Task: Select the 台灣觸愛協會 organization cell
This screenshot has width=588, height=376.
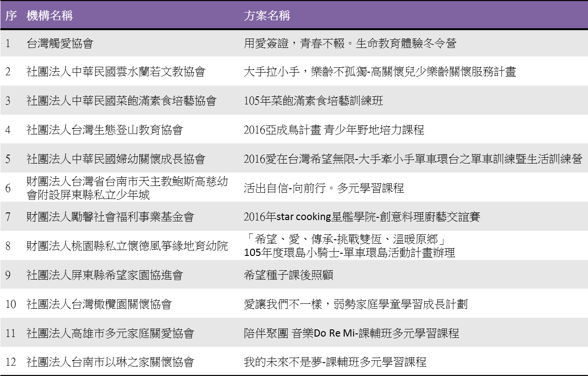Action: coord(60,43)
